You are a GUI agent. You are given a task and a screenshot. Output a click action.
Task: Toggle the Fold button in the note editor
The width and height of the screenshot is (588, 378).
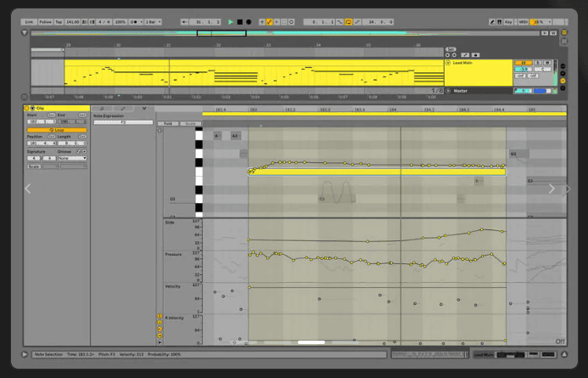tap(168, 123)
